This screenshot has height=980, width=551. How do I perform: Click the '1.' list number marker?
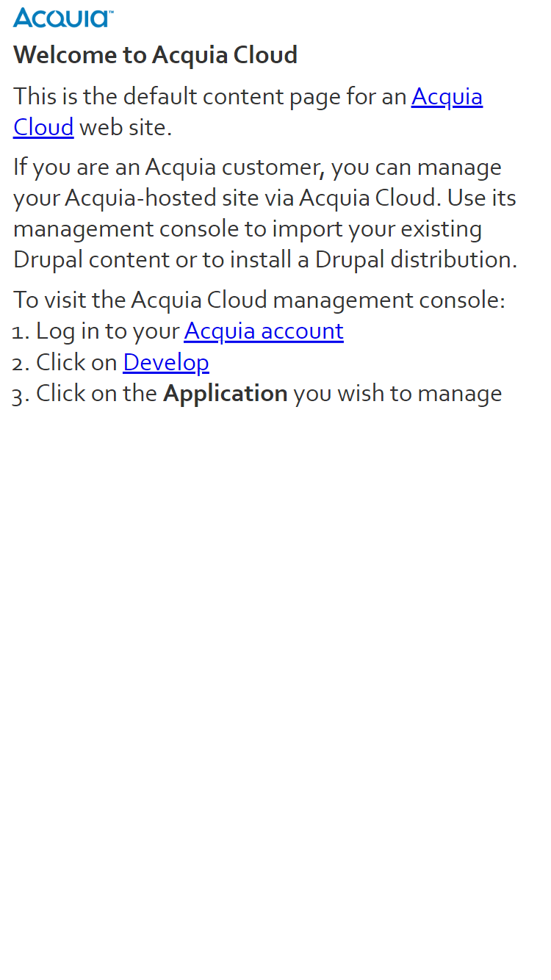(x=21, y=332)
